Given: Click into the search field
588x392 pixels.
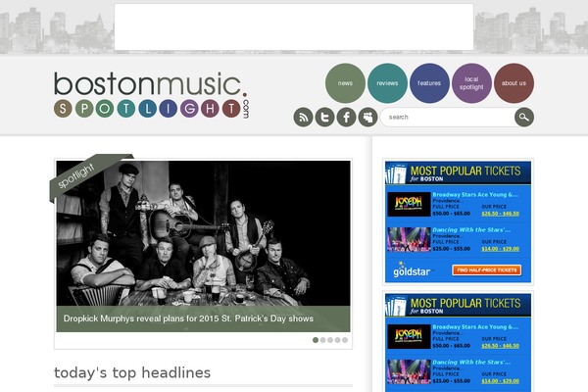Looking at the screenshot, I should coord(448,117).
